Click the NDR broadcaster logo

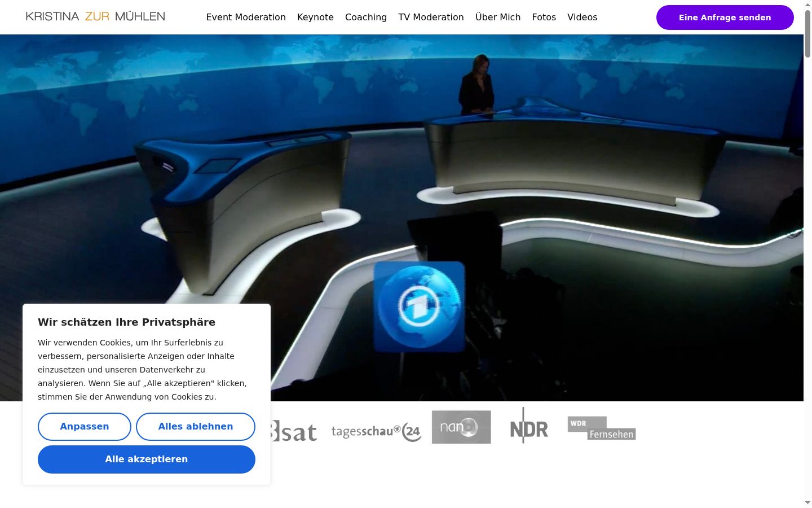[529, 426]
